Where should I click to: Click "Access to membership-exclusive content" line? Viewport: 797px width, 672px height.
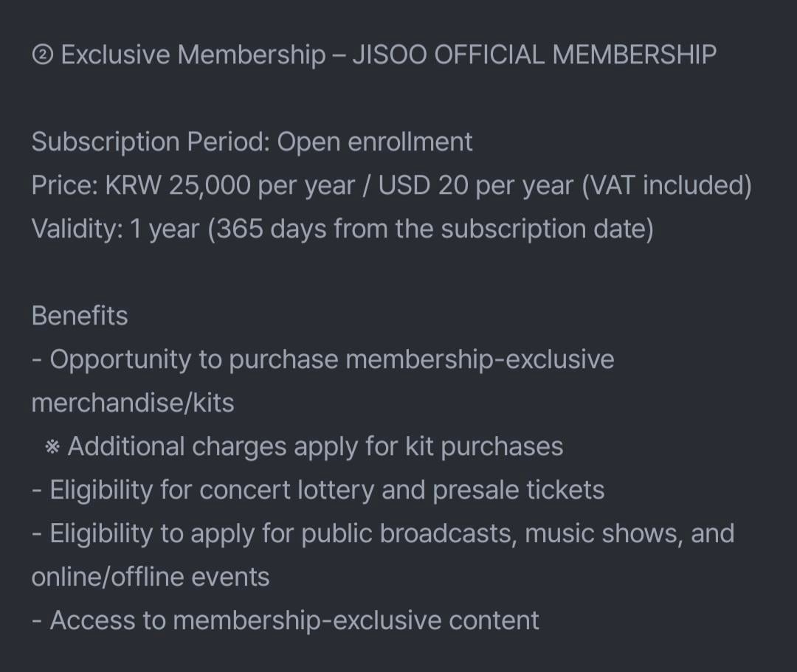point(294,620)
